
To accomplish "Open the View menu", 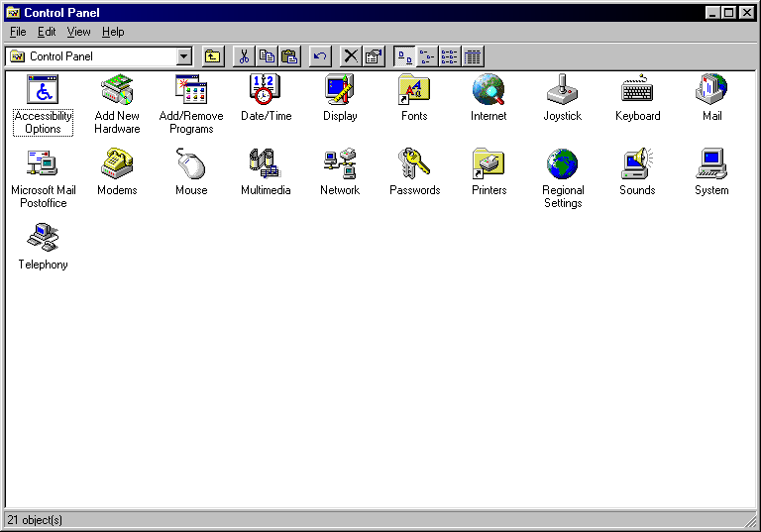I will tap(78, 32).
